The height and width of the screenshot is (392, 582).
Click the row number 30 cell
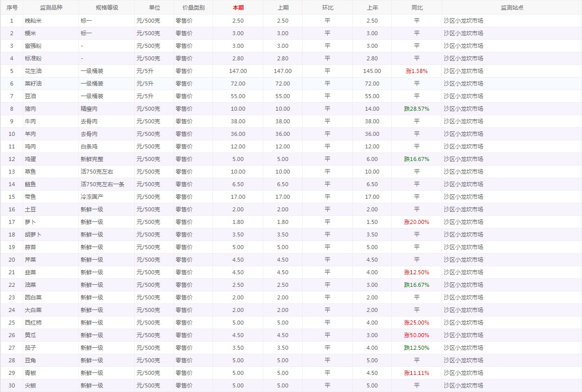point(12,385)
